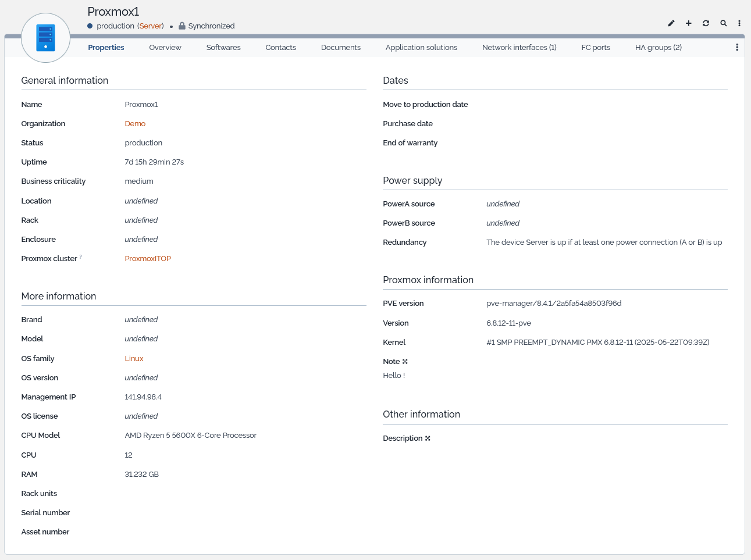
Task: Open the Demo organization link
Action: point(135,124)
